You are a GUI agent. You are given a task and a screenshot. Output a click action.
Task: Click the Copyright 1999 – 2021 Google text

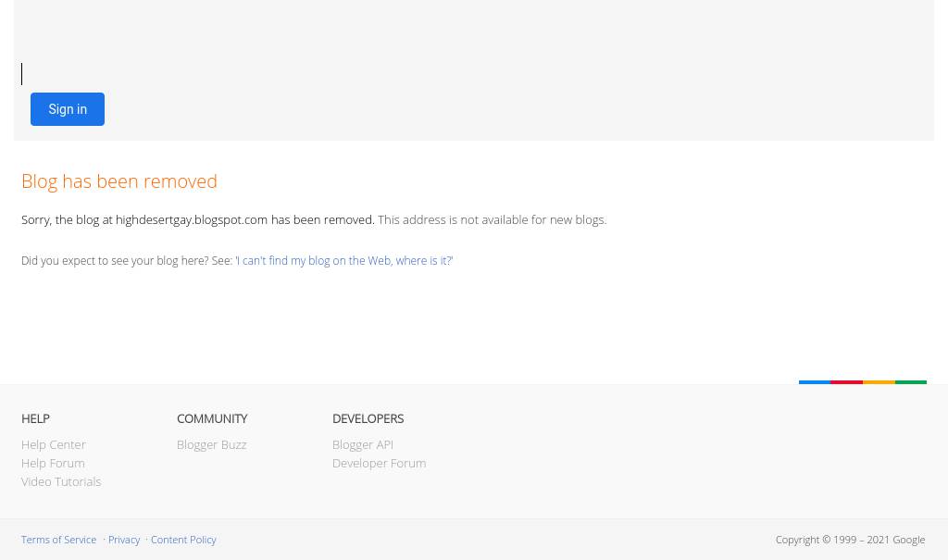tap(850, 540)
